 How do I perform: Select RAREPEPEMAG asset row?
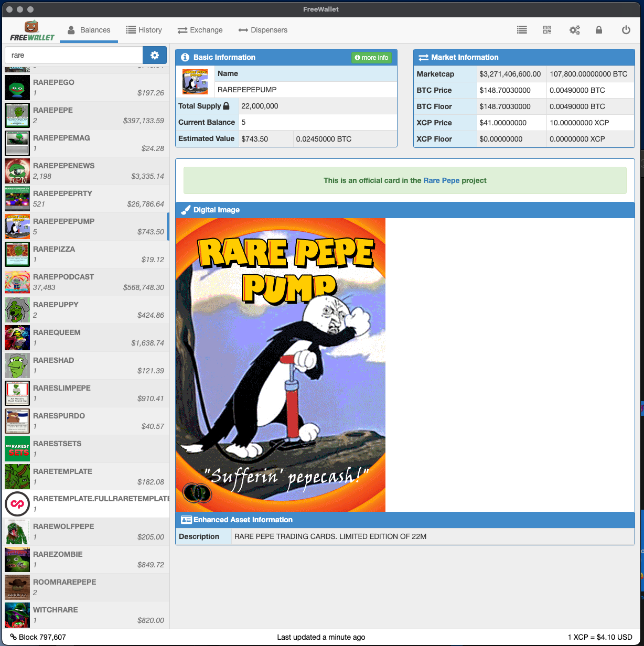(85, 143)
